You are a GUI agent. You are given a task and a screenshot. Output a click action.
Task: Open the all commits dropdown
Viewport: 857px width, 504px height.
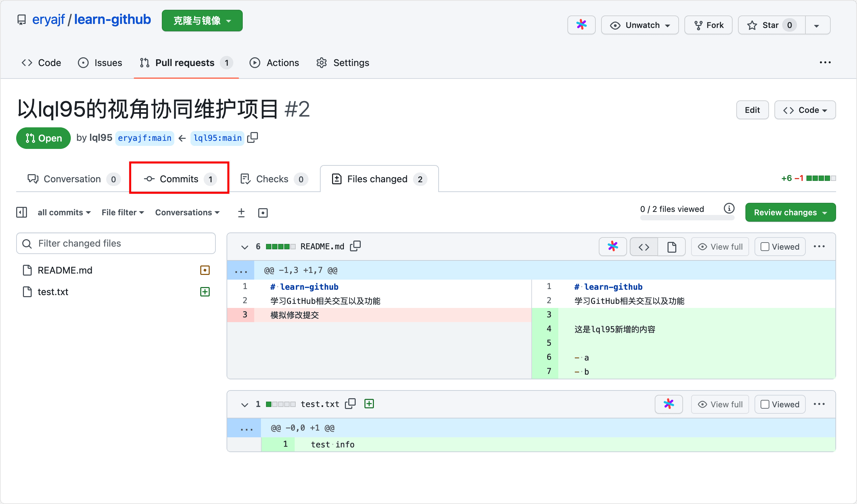(x=64, y=212)
